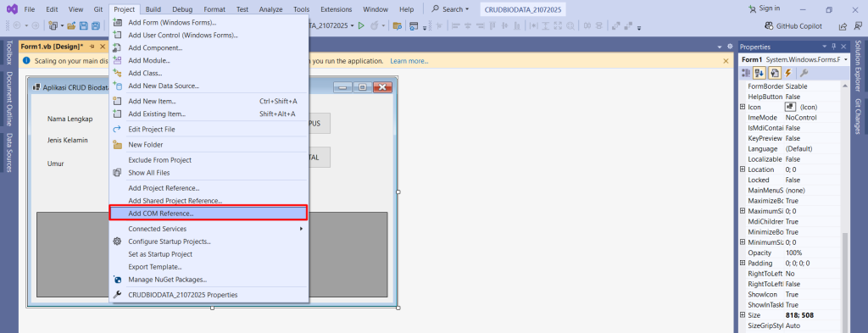
Task: Open CRUDBIODATA_21072025 Properties menu item
Action: pos(209,295)
